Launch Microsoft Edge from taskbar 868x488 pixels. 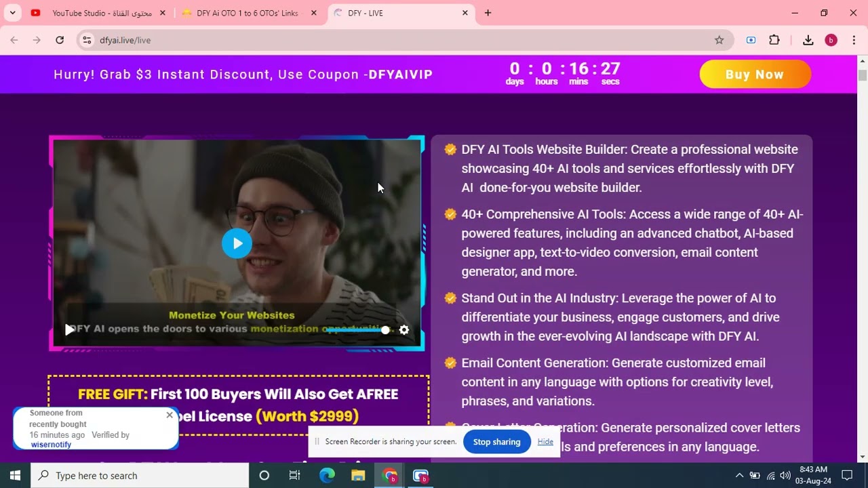[327, 475]
